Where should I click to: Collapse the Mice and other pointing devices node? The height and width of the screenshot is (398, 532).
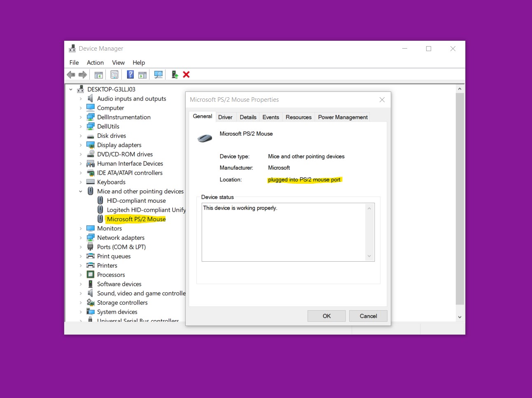click(x=81, y=191)
